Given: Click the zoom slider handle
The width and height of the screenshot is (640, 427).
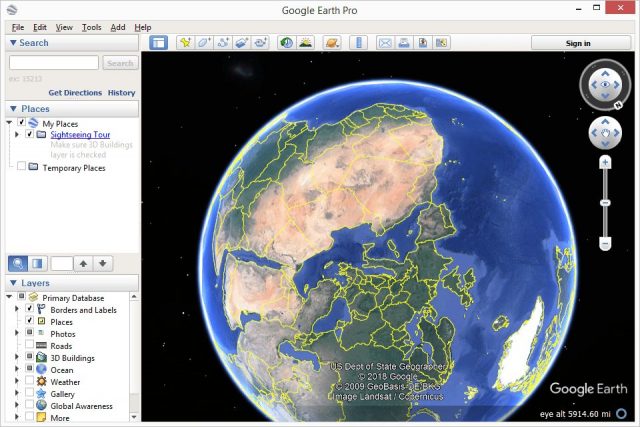Looking at the screenshot, I should [x=605, y=203].
